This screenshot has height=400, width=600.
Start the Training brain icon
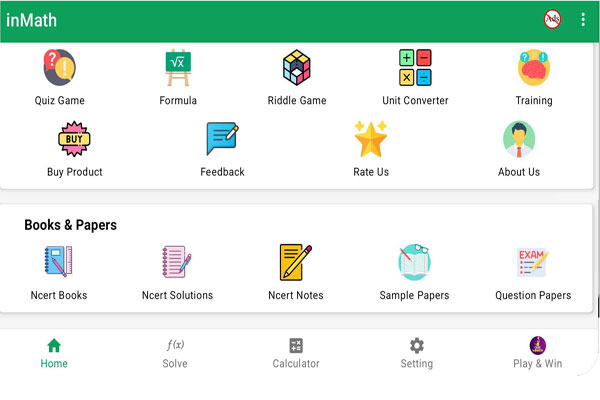click(x=533, y=68)
